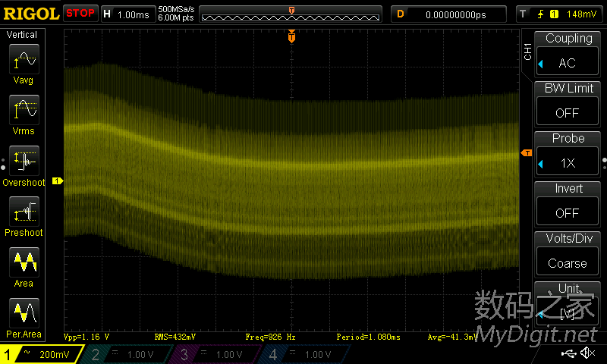The image size is (607, 364).
Task: Click the trigger channel 1 source badge
Action: pos(554,14)
